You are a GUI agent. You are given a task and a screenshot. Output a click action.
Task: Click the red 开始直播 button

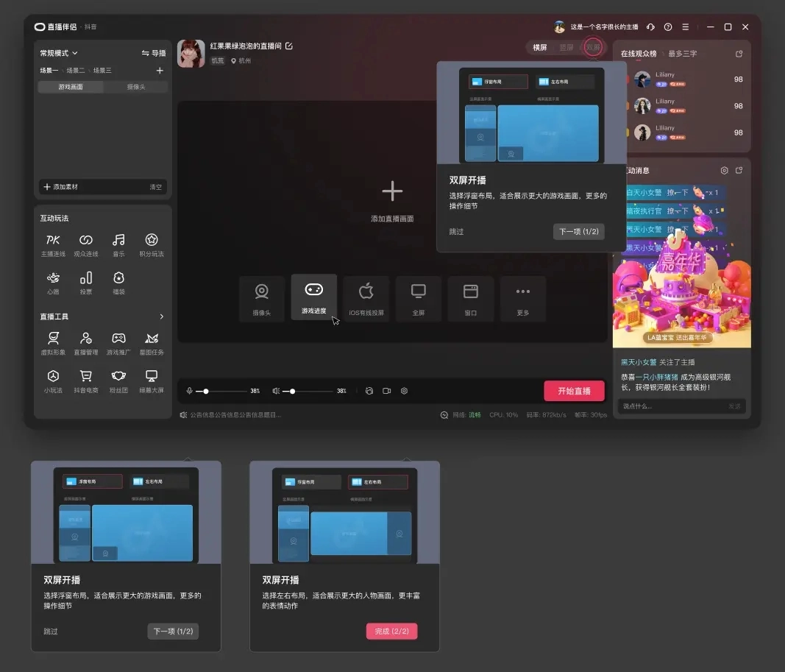574,391
